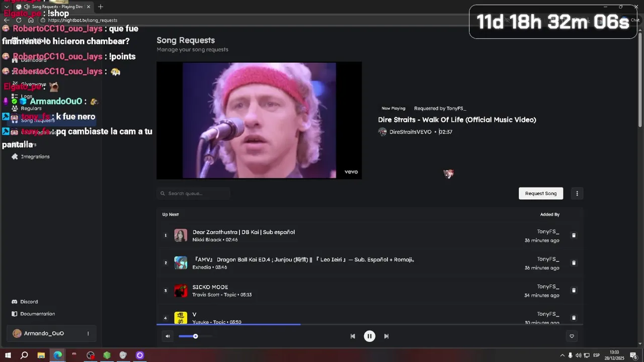The height and width of the screenshot is (362, 644).
Task: Click the DireStraitsVEVO channel avatar
Action: (382, 132)
